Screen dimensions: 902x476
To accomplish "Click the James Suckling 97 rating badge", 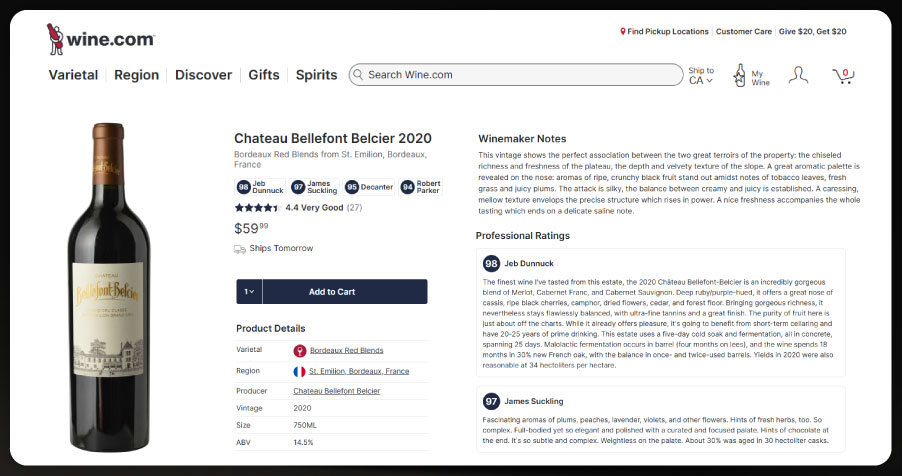I will click(314, 187).
